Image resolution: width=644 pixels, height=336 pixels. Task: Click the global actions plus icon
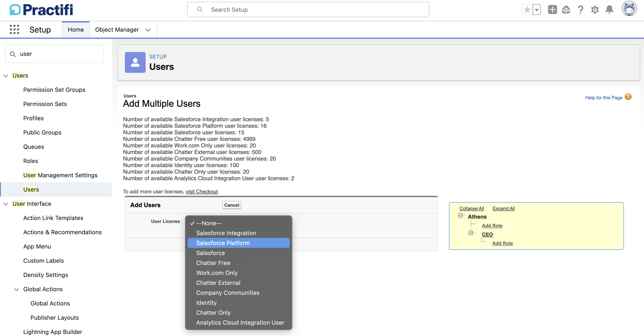click(552, 10)
